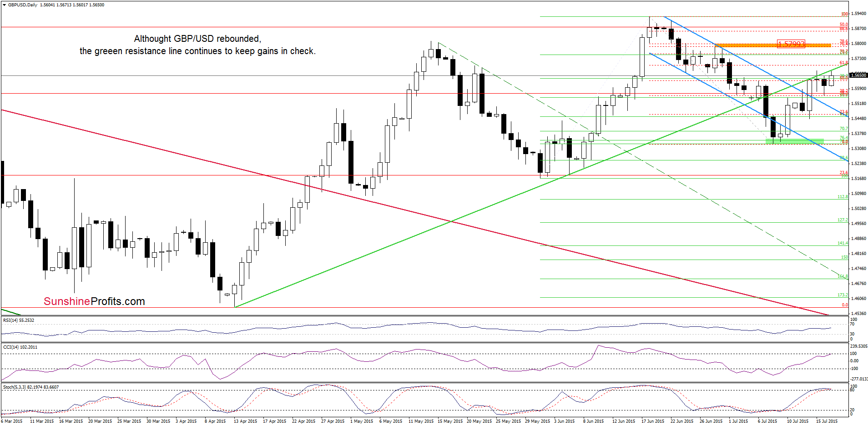Click the 1.53080 price axis value

coord(858,149)
